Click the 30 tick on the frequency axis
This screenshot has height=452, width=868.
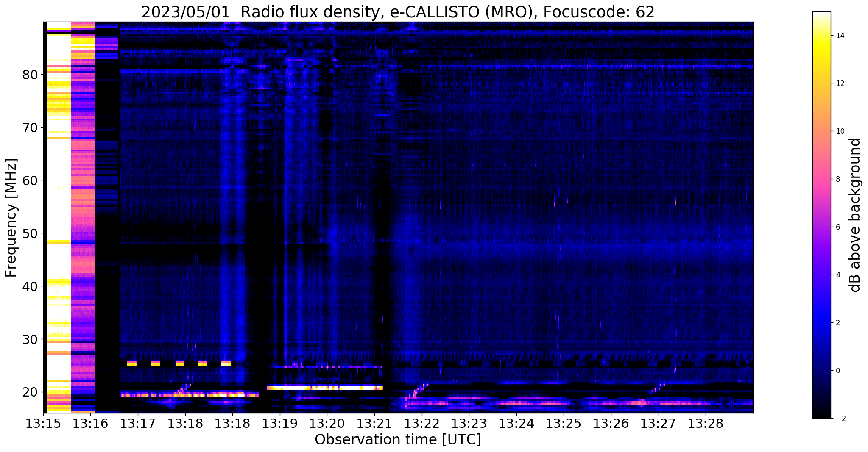[30, 340]
